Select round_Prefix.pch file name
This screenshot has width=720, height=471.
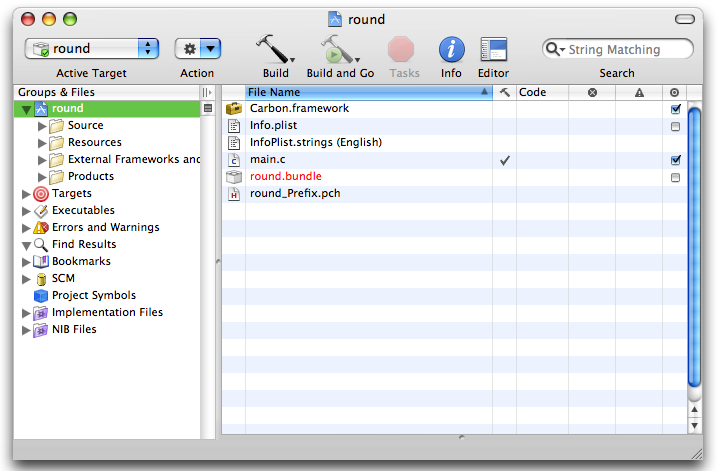(x=295, y=194)
